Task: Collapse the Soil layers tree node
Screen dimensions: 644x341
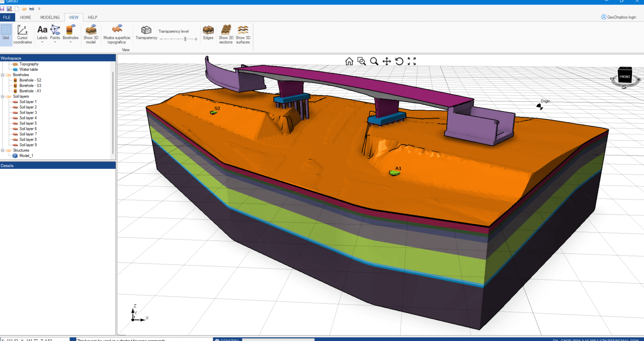Action: point(3,96)
